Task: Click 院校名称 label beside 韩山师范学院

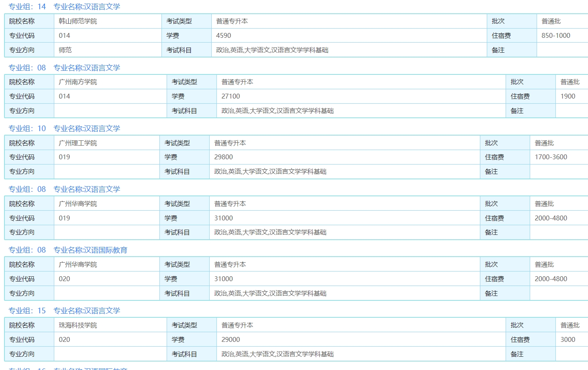Action: (x=22, y=21)
